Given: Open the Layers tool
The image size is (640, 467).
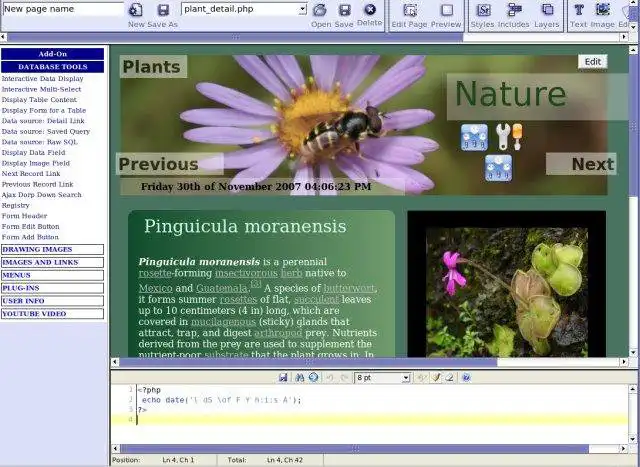Looking at the screenshot, I should point(546,11).
